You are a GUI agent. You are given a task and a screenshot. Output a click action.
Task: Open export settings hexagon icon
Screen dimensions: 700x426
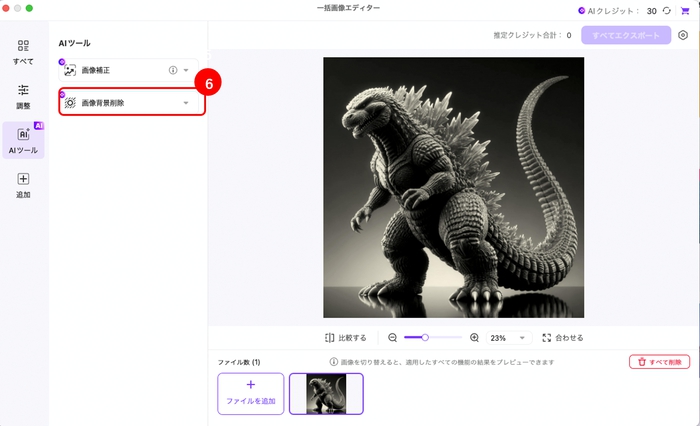pos(683,35)
